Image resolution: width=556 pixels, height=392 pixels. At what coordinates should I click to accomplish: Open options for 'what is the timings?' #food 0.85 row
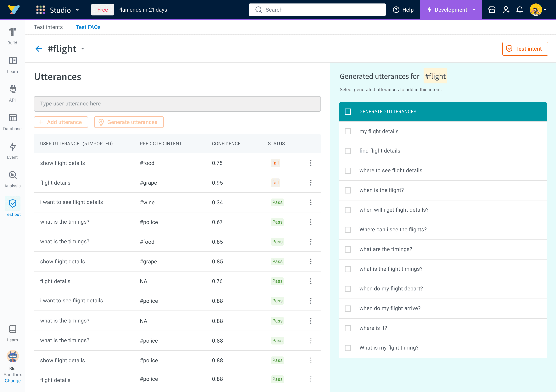point(311,242)
